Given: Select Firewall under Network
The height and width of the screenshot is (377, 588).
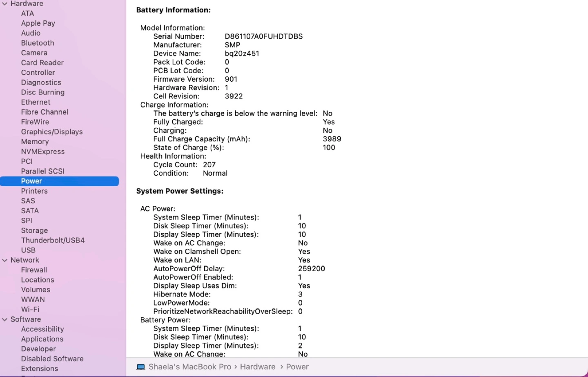Looking at the screenshot, I should click(x=34, y=270).
